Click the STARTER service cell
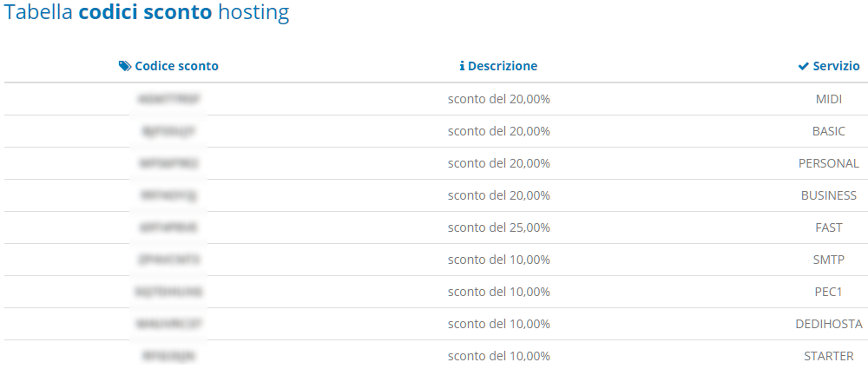Image resolution: width=868 pixels, height=369 pixels. 829,356
